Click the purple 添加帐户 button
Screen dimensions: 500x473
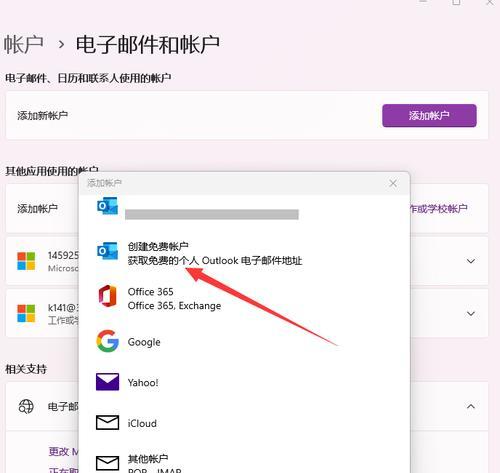point(429,116)
